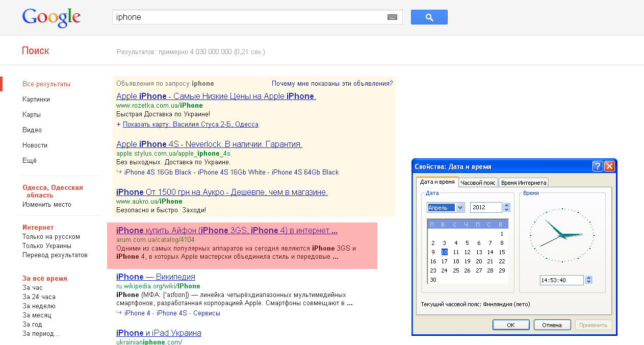Screen dimensions: 644x345
Task: Click Поиск heading
Action: click(36, 51)
